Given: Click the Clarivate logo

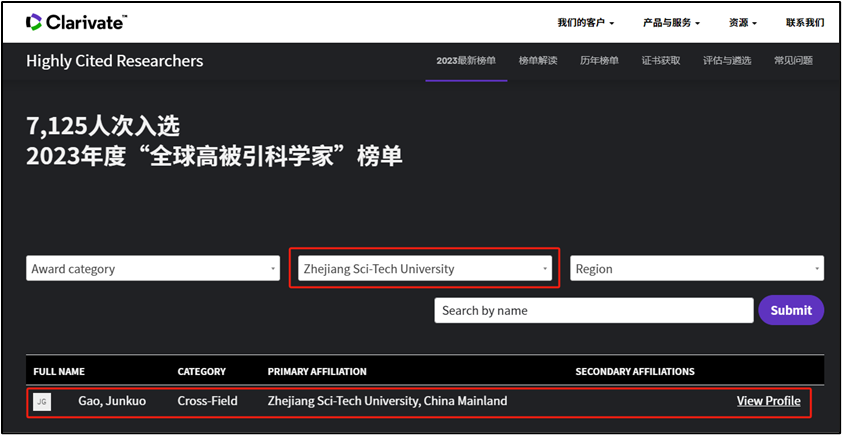Looking at the screenshot, I should coord(76,22).
